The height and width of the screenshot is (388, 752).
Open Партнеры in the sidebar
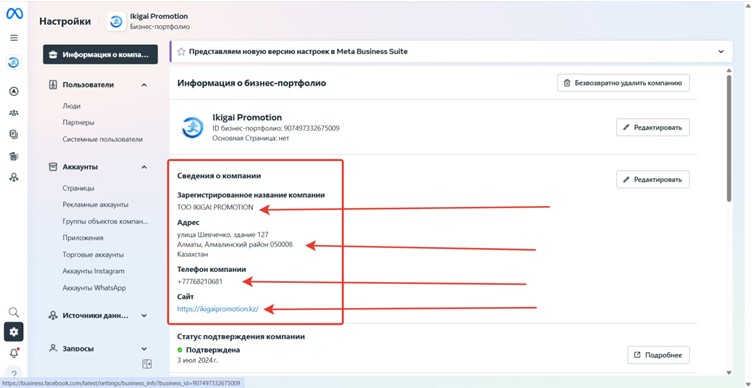click(78, 122)
